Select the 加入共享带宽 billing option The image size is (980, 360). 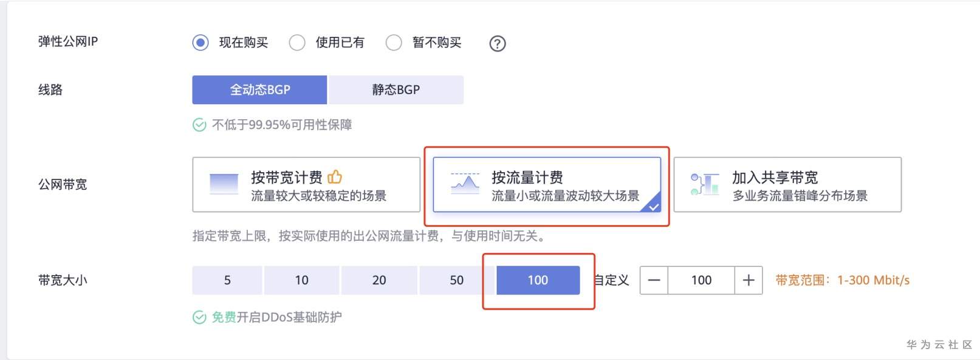pyautogui.click(x=788, y=184)
